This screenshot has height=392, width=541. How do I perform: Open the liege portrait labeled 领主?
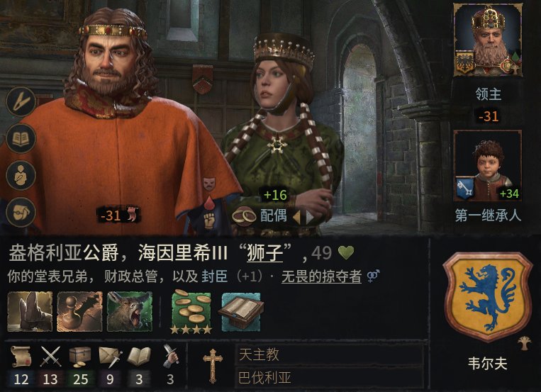489,40
